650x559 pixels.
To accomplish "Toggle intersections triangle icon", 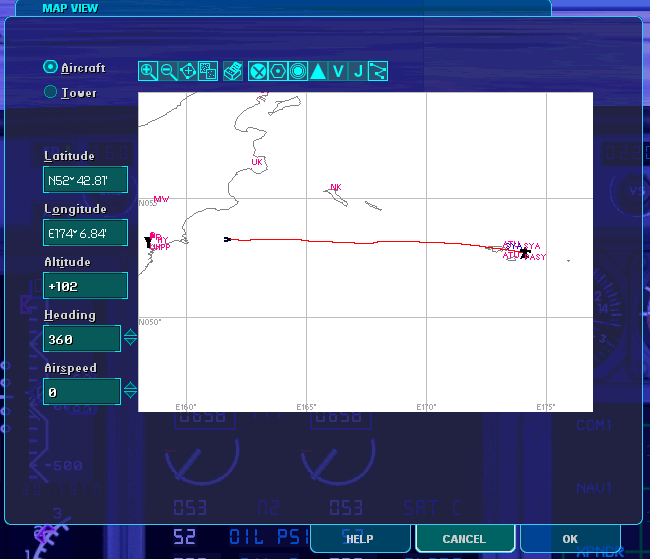I will [318, 71].
